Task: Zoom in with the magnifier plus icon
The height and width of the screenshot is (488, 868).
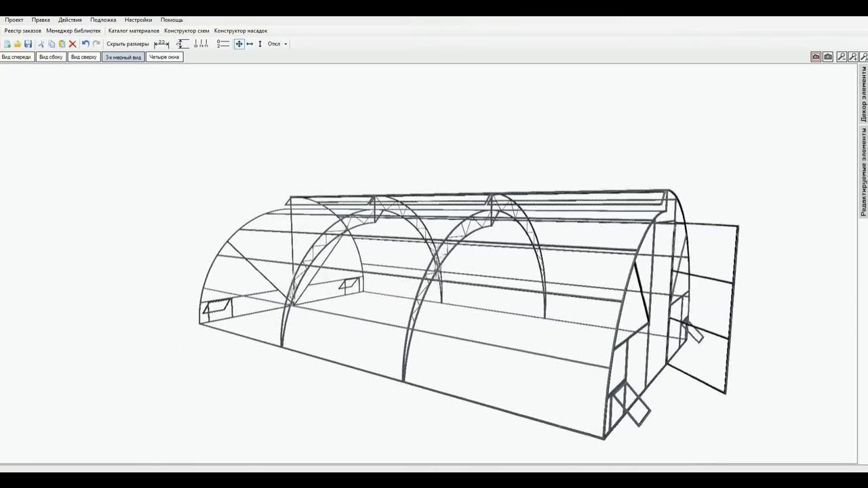Action: (853, 57)
